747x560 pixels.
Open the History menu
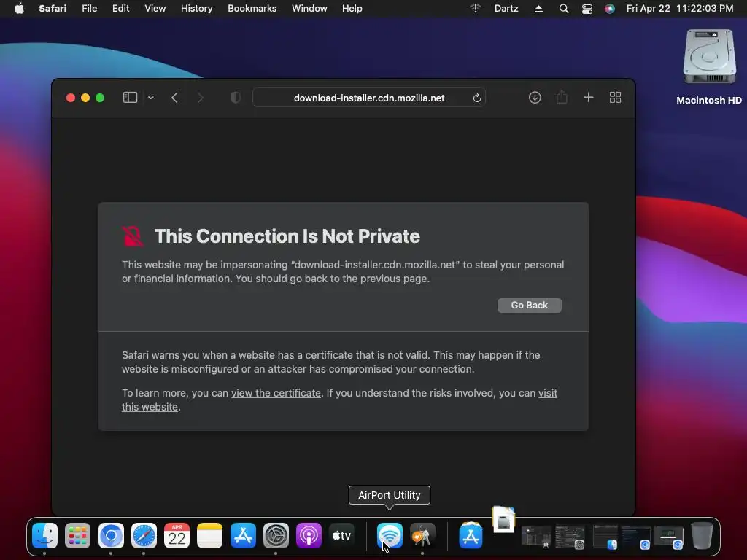click(x=196, y=9)
